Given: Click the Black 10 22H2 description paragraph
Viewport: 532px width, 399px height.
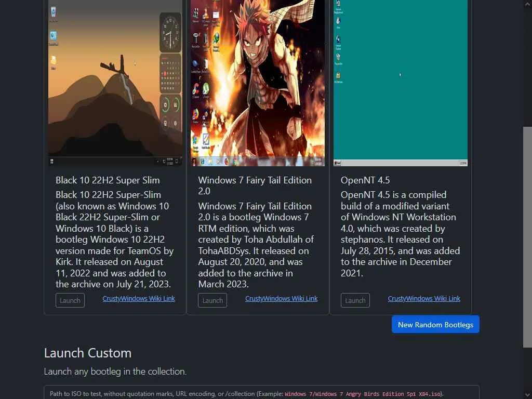Looking at the screenshot, I should click(115, 239).
